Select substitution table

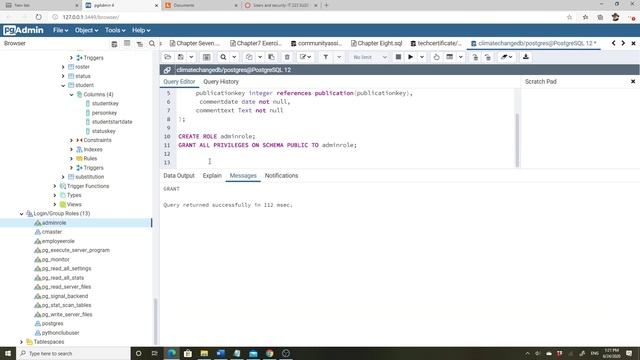[x=89, y=177]
